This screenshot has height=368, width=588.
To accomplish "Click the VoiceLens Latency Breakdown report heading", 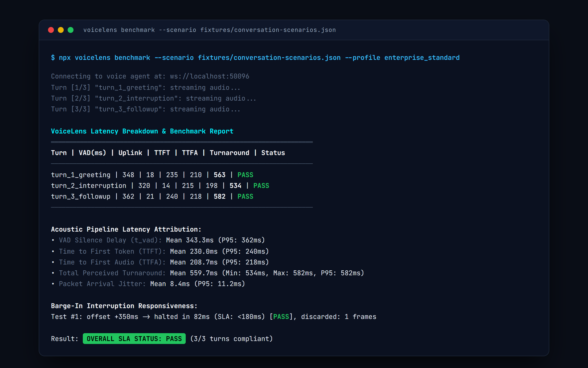I will [x=142, y=131].
